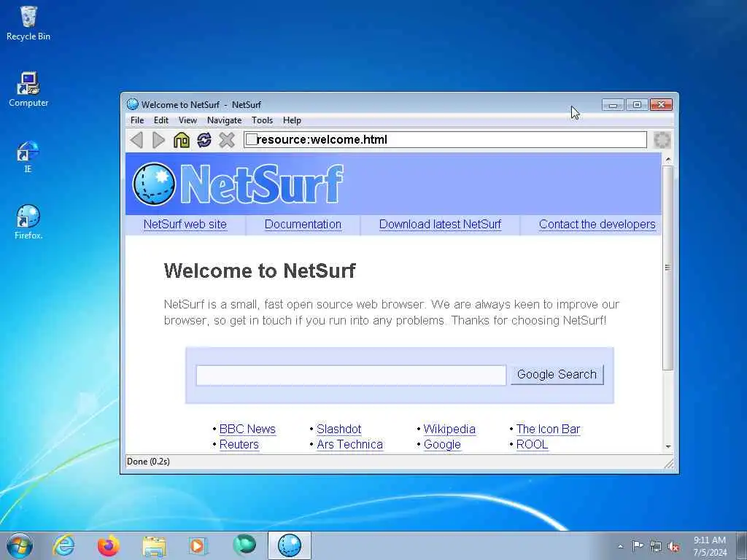Open the Ars Technica link
This screenshot has height=560, width=747.
[349, 444]
